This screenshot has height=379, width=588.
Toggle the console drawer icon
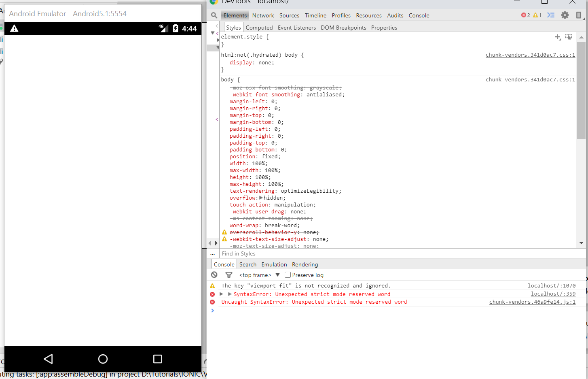[x=551, y=15]
